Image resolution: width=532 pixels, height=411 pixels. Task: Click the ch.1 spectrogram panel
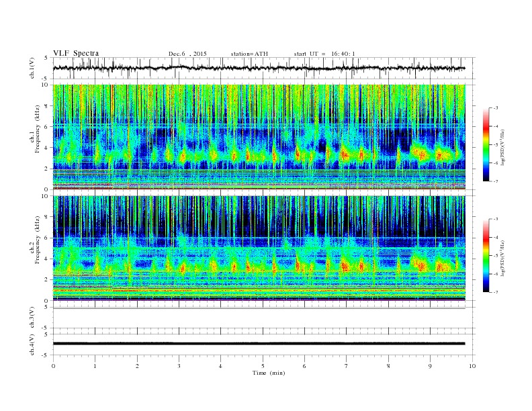259,137
